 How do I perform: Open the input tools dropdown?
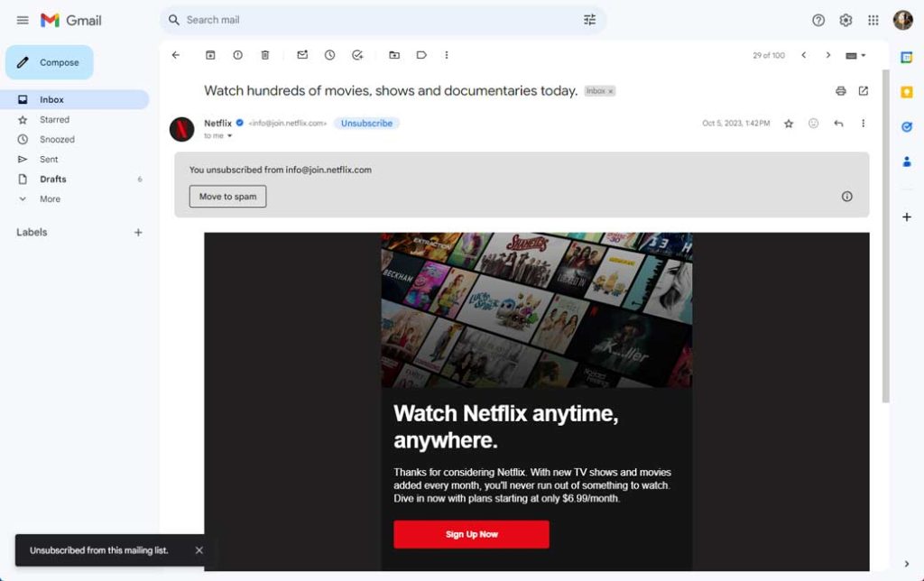click(854, 55)
